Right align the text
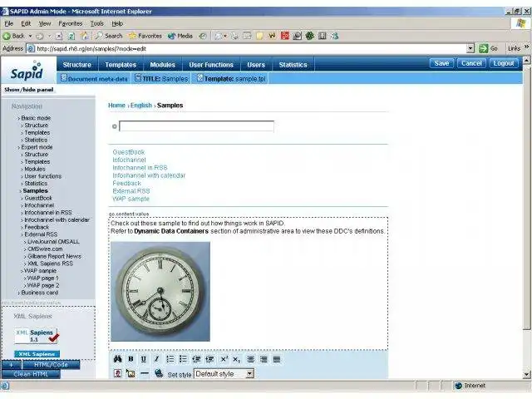Screen dimensions: 532x399 pyautogui.click(x=264, y=359)
